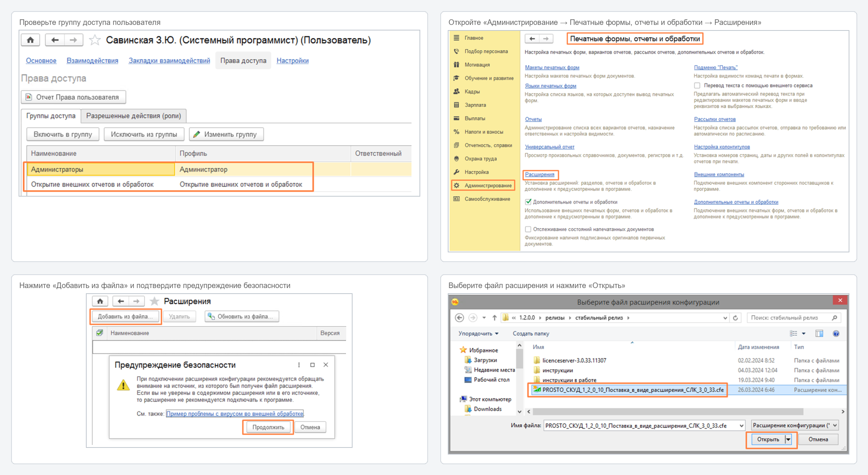Image resolution: width=868 pixels, height=475 pixels.
Task: Expand the address bar path history
Action: (725, 318)
